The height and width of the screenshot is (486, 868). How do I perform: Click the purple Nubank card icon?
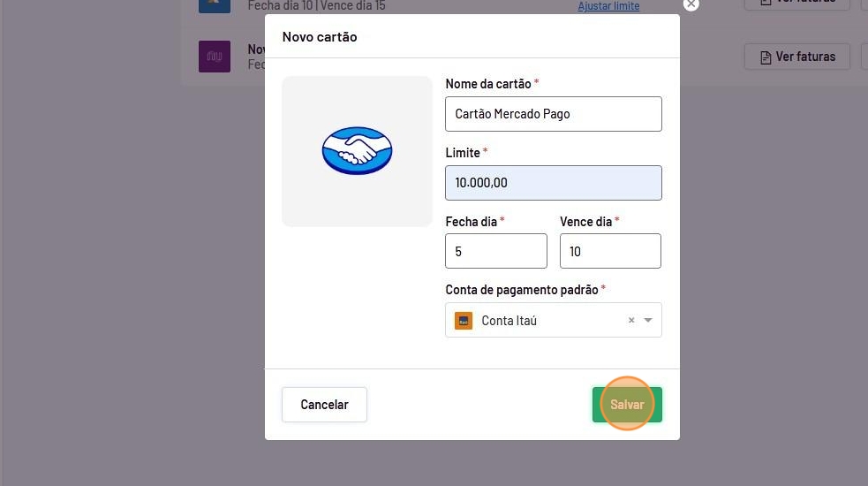click(x=215, y=57)
